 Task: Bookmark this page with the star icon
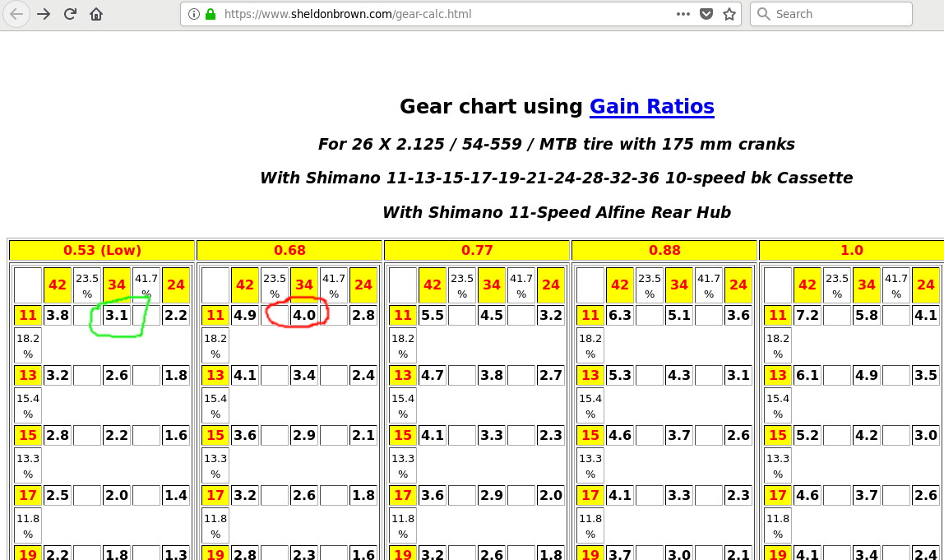[729, 14]
